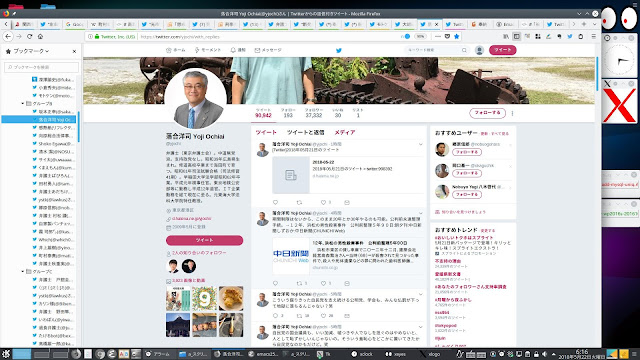Collapse the グループC bookmark folder
Screen dimensions: 640x360
[23, 271]
